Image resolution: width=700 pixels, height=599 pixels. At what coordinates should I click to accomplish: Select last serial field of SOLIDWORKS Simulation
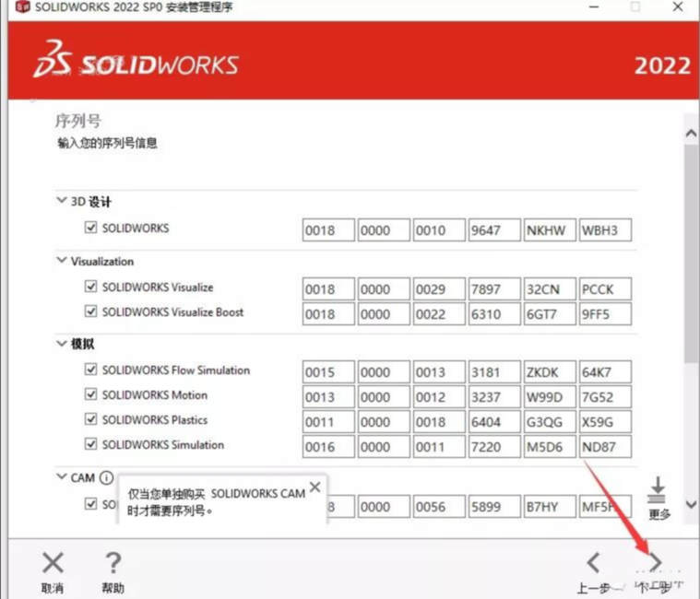(605, 447)
